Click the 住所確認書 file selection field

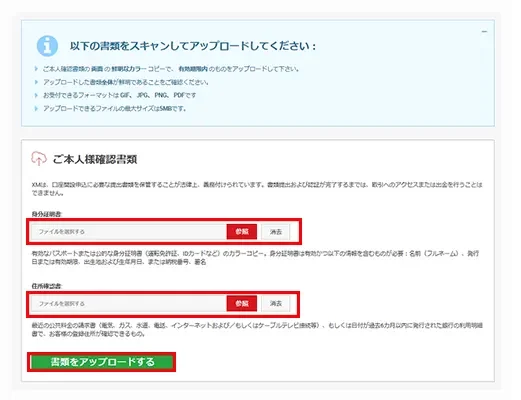coord(129,304)
